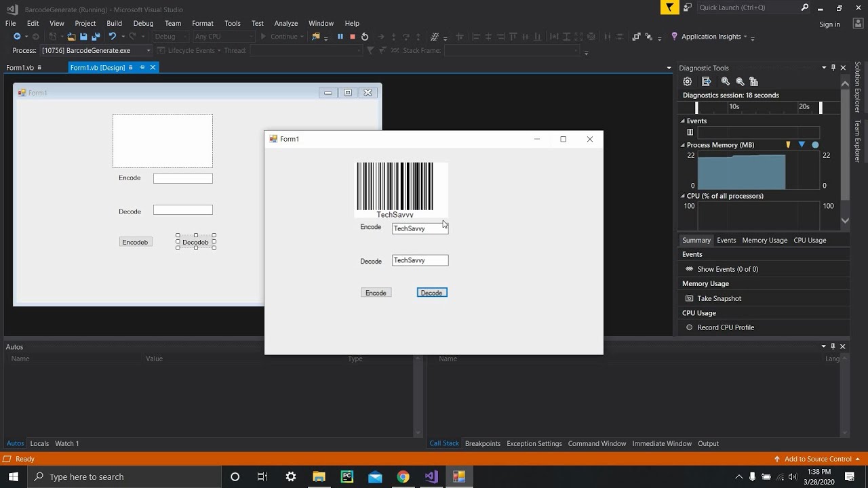Open Google Chrome from the taskbar
Image resolution: width=868 pixels, height=488 pixels.
click(x=403, y=476)
